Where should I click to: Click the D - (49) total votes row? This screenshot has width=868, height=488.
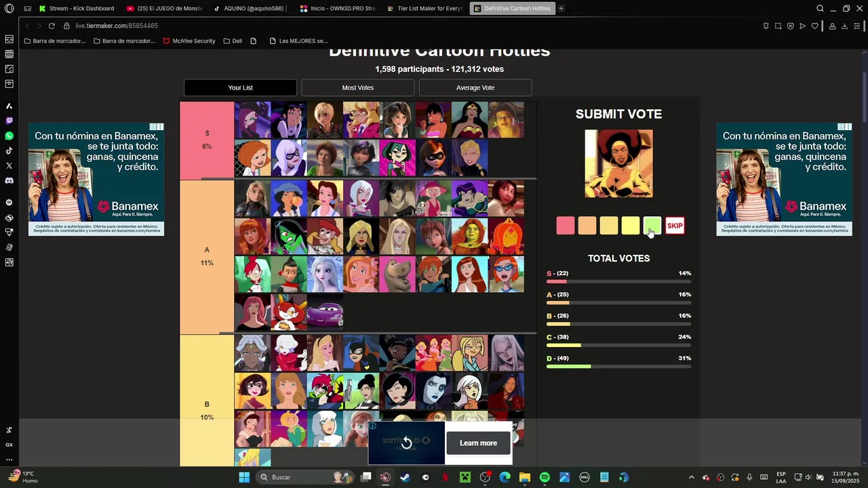click(x=618, y=361)
